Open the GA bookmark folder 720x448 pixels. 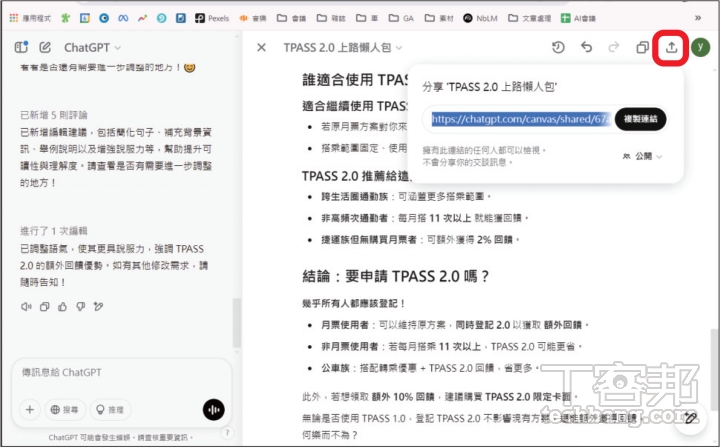point(401,18)
